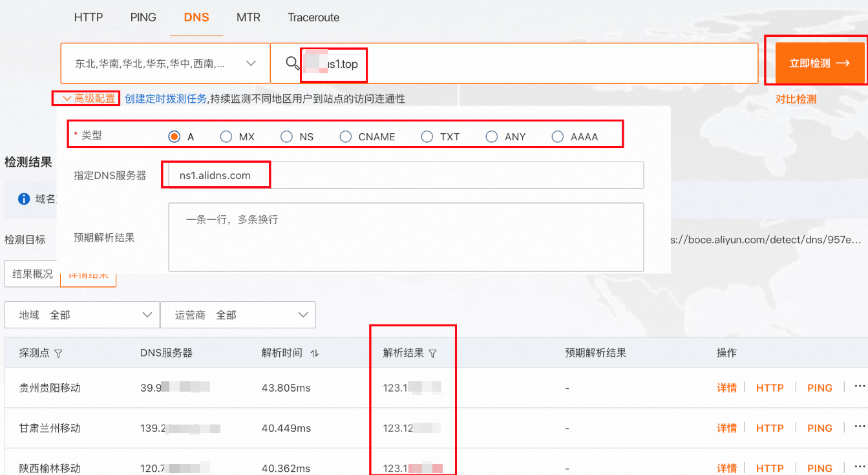Open 详情 for 贵州贵阳移动
868x475 pixels.
coord(726,388)
